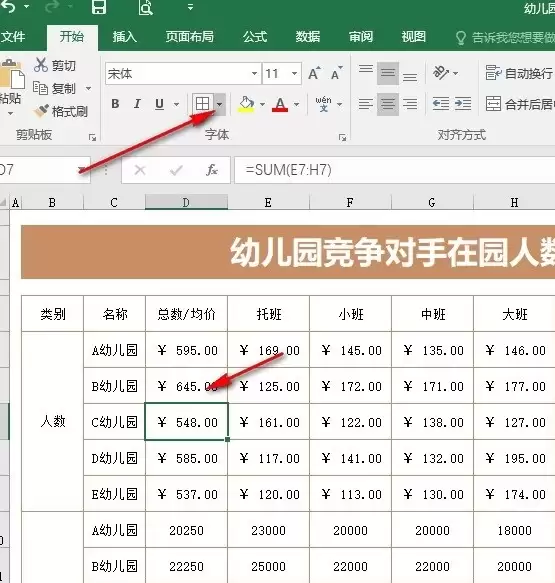Toggle Bold formatting
The width and height of the screenshot is (555, 583).
(x=115, y=104)
